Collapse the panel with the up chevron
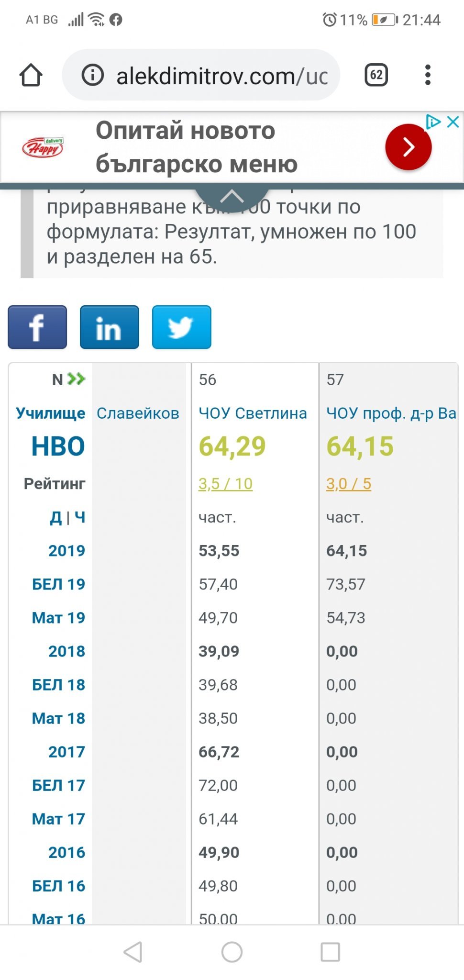Viewport: 464px width, 980px height. tap(232, 197)
